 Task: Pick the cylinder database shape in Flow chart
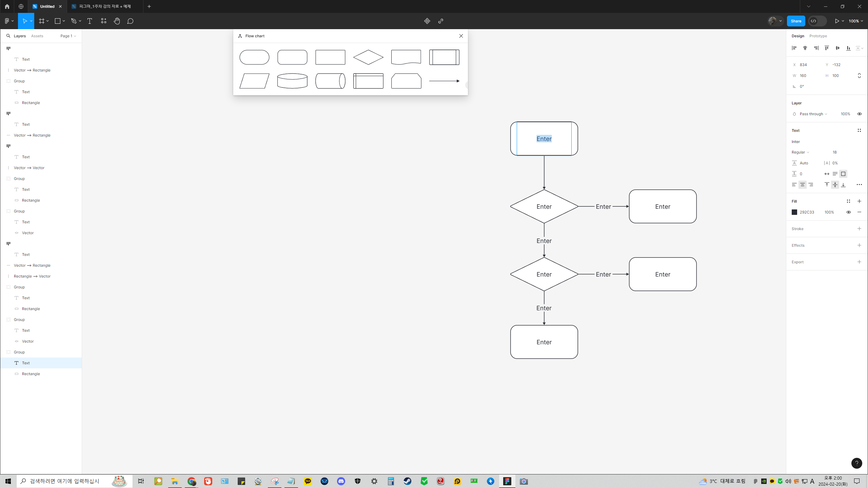pos(292,81)
